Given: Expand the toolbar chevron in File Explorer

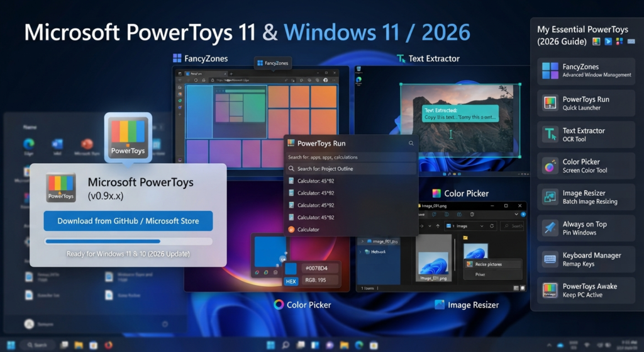Looking at the screenshot, I should point(516,214).
